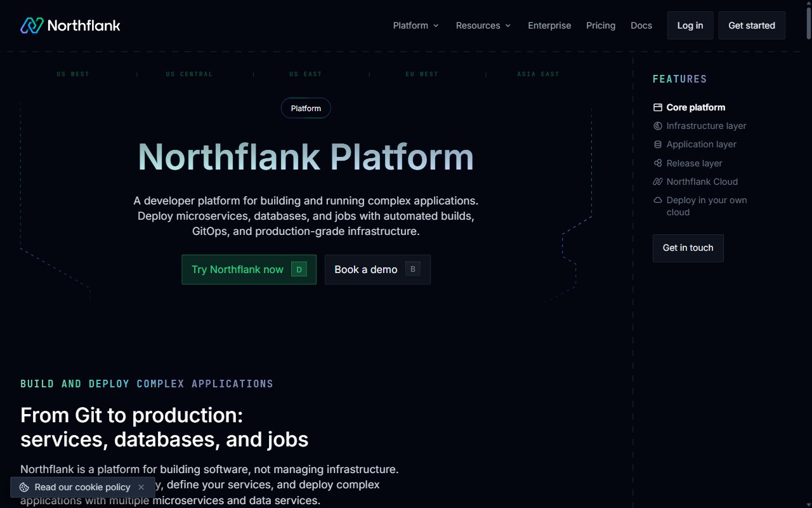Click the D shortcut key badge
Image resolution: width=812 pixels, height=508 pixels.
click(x=299, y=269)
